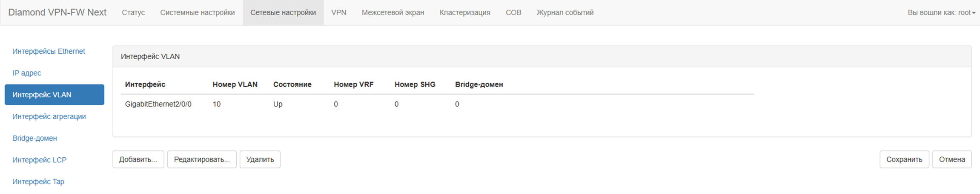Open Bridge-домен sidebar entry

(x=34, y=138)
